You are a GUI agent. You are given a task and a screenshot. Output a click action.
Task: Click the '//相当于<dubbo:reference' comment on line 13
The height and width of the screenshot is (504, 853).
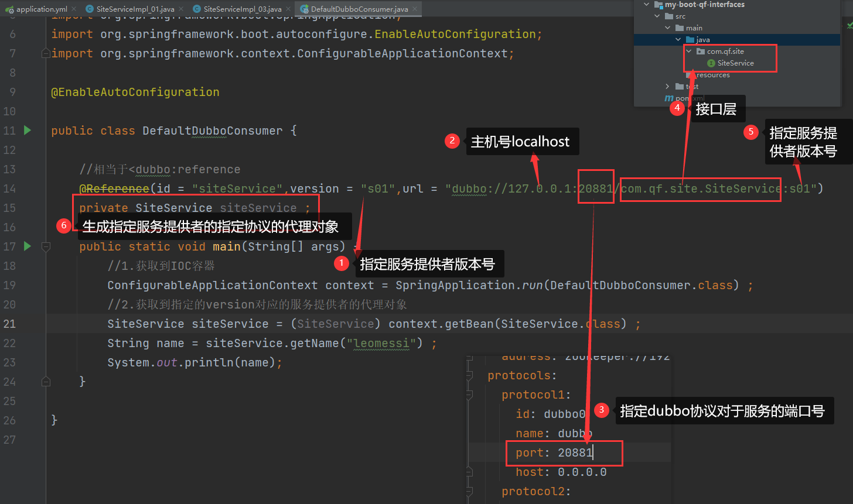(x=160, y=169)
